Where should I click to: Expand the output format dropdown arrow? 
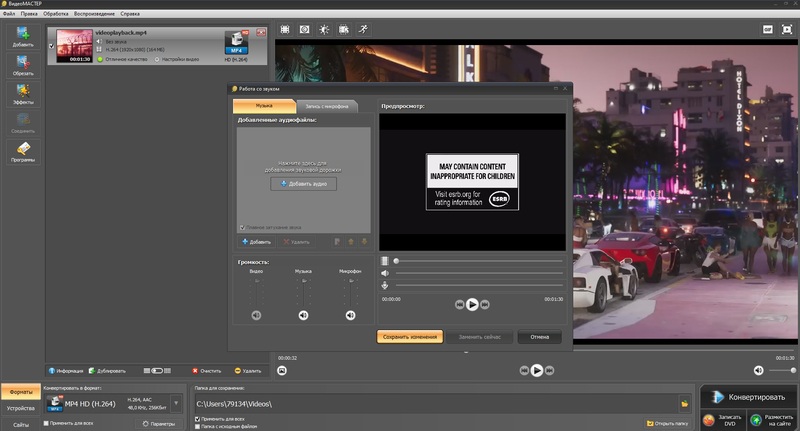tap(176, 403)
